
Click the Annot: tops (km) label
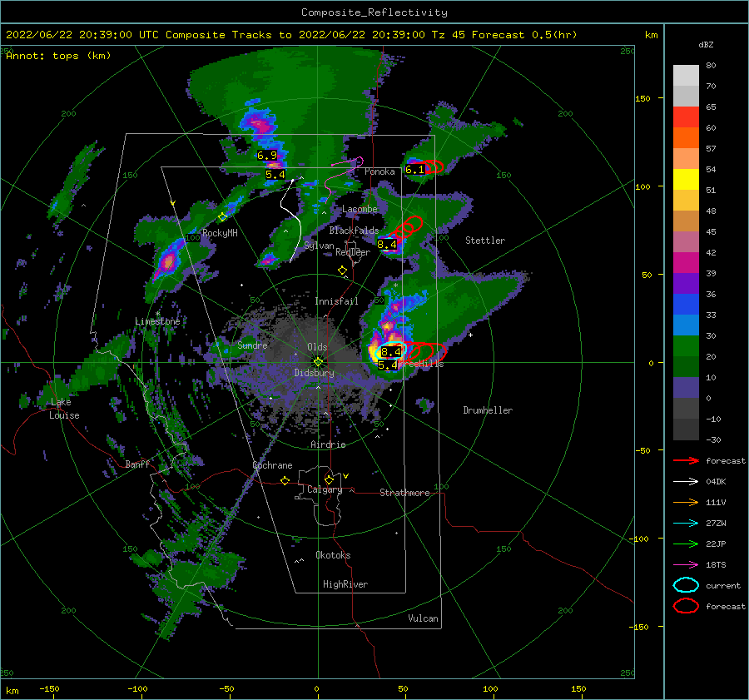point(58,56)
